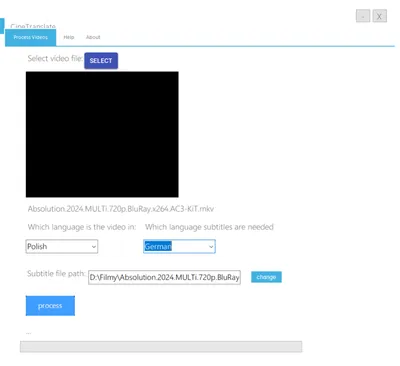
Task: Click the 'Subtitle file path:' label
Action: (56, 274)
